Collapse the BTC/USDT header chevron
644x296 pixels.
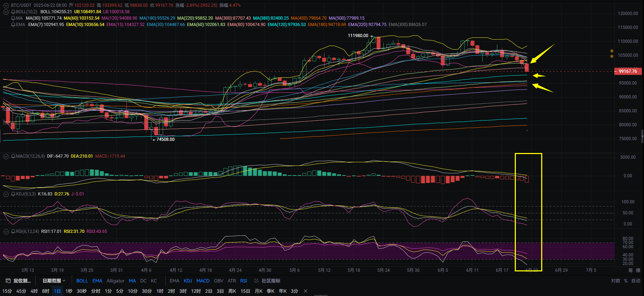(x=6, y=5)
